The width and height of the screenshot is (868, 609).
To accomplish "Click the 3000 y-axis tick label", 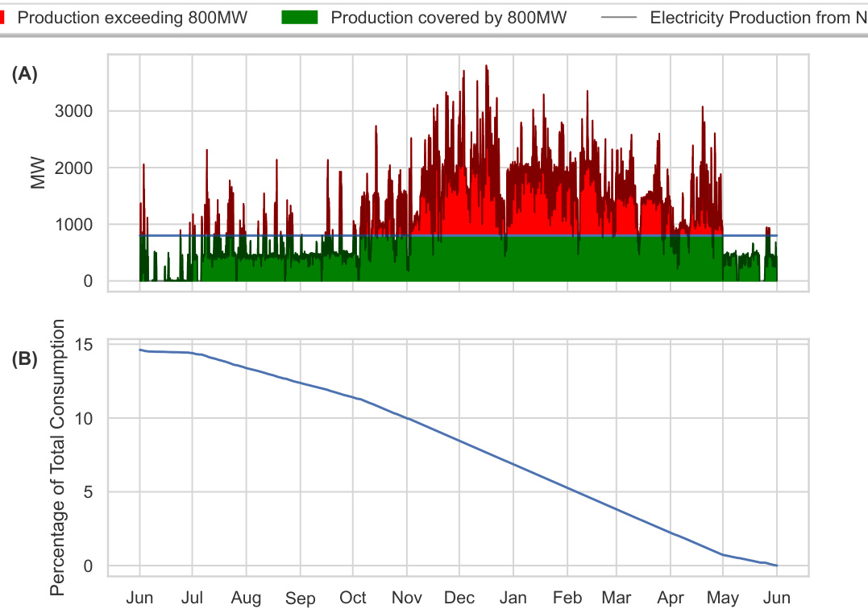I will (x=73, y=111).
